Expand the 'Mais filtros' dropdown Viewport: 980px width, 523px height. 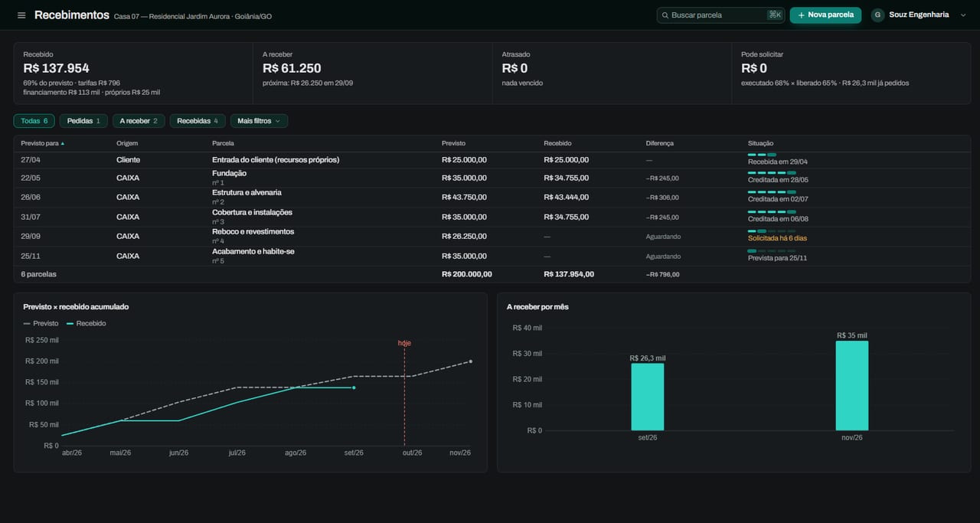[259, 121]
